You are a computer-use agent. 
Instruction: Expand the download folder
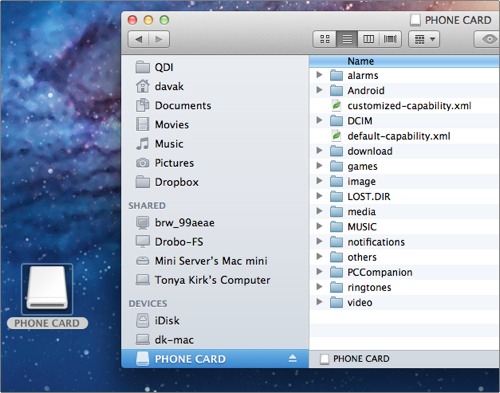pos(319,150)
